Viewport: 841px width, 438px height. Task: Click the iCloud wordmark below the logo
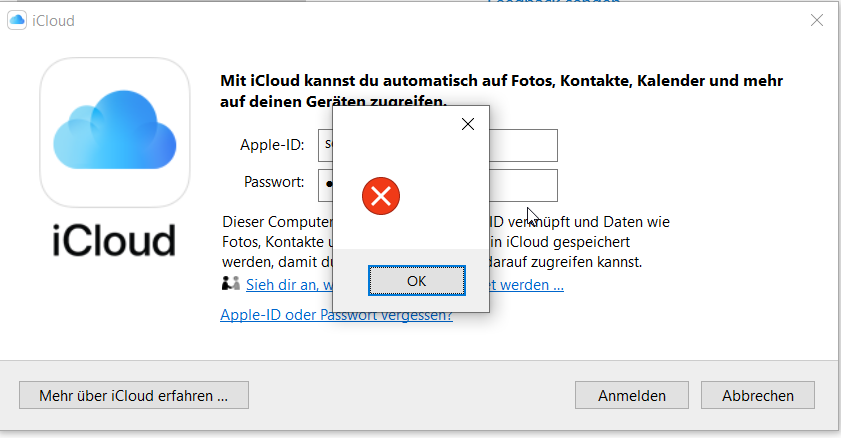tap(114, 240)
